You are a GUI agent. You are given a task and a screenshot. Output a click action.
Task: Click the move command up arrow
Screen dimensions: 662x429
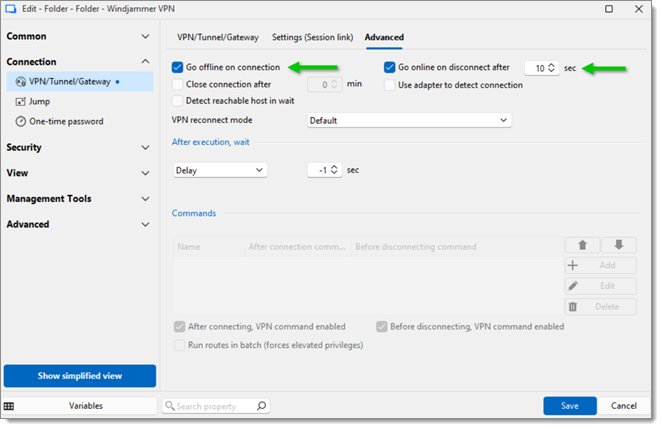[x=582, y=245]
